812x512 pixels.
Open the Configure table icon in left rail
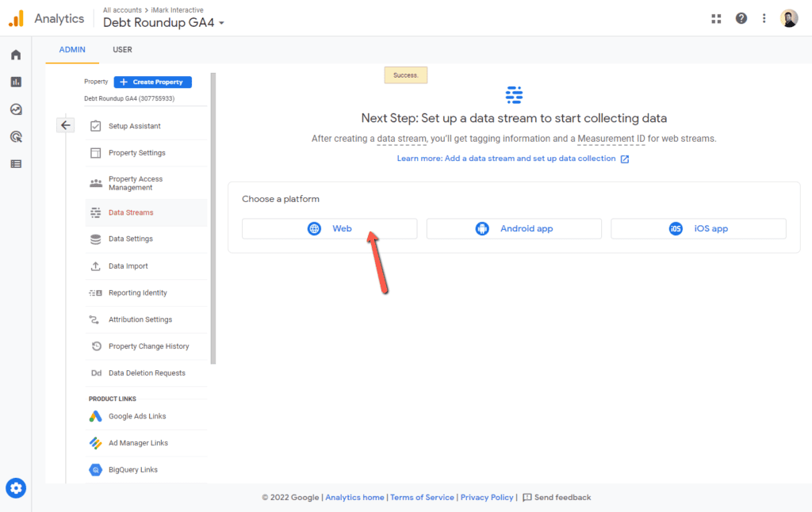pyautogui.click(x=16, y=164)
